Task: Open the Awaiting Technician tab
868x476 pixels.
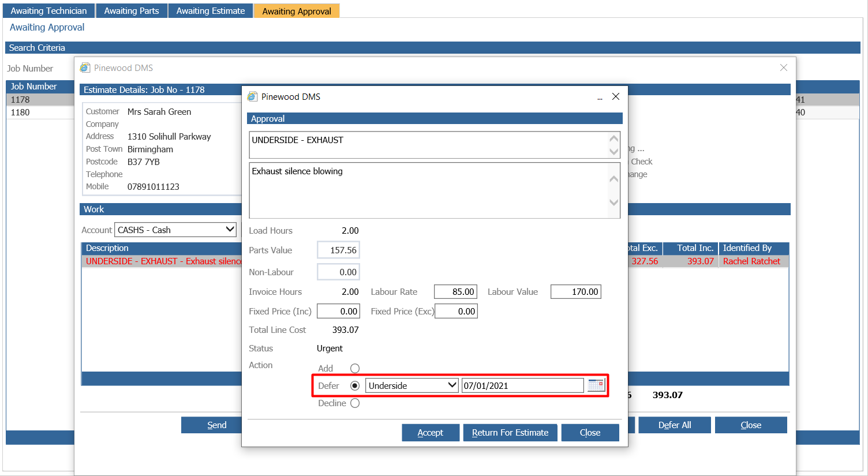Action: [48, 11]
